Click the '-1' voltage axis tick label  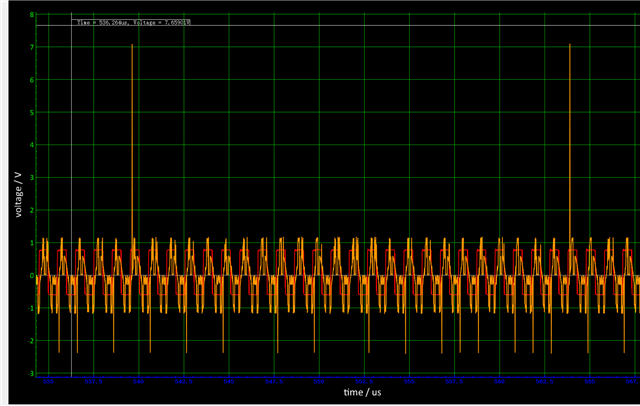point(31,308)
